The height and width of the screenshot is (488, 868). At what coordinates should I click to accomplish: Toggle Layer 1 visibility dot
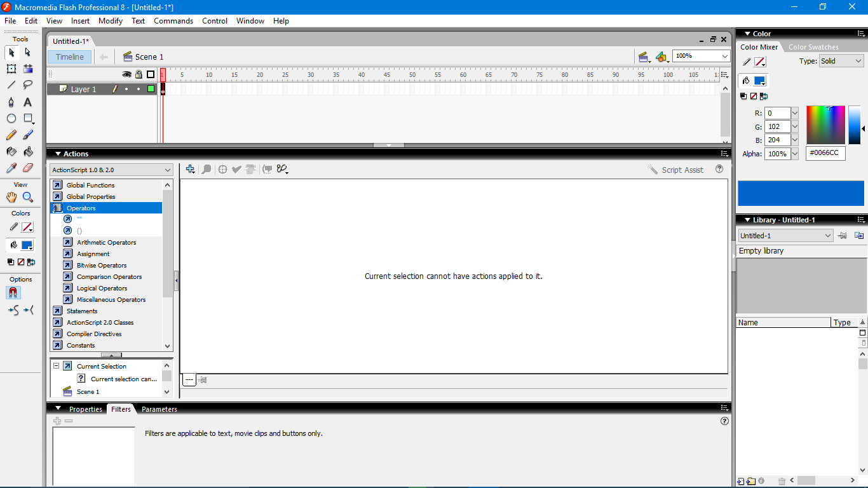coord(126,89)
